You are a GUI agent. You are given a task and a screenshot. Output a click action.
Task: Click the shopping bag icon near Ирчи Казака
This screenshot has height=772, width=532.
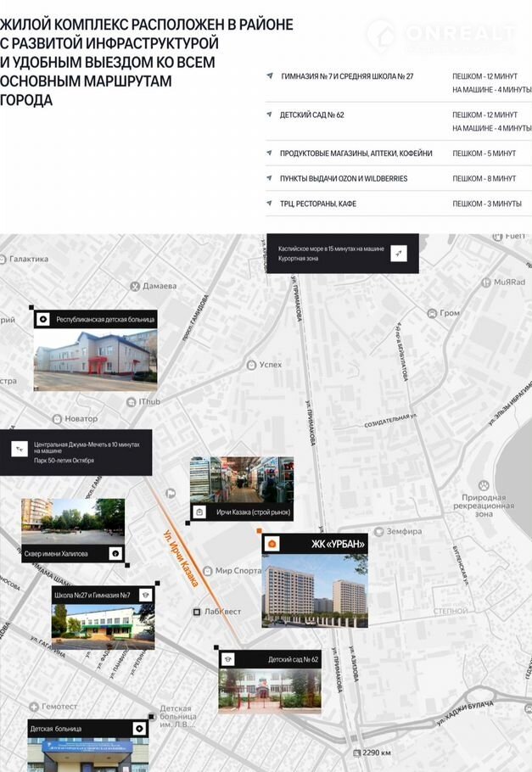coord(199,512)
